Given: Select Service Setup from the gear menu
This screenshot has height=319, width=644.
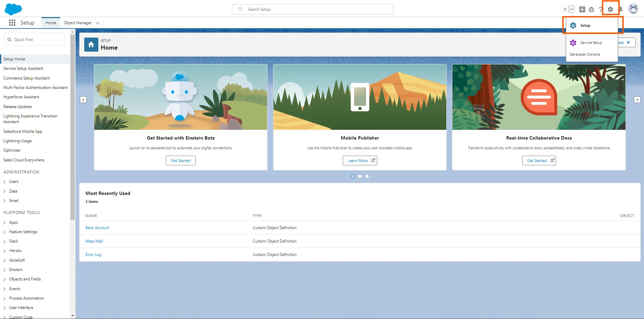Looking at the screenshot, I should click(591, 43).
